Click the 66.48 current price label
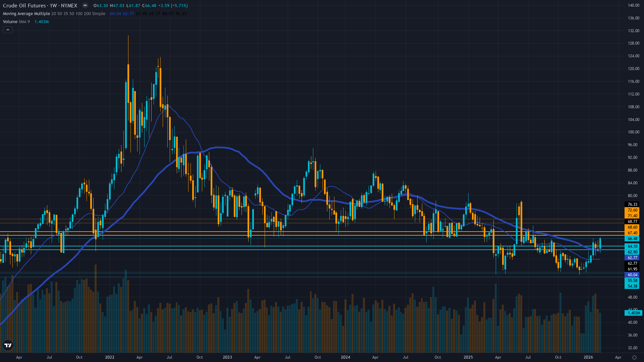Viewport: 644px width, 362px height. click(x=632, y=239)
